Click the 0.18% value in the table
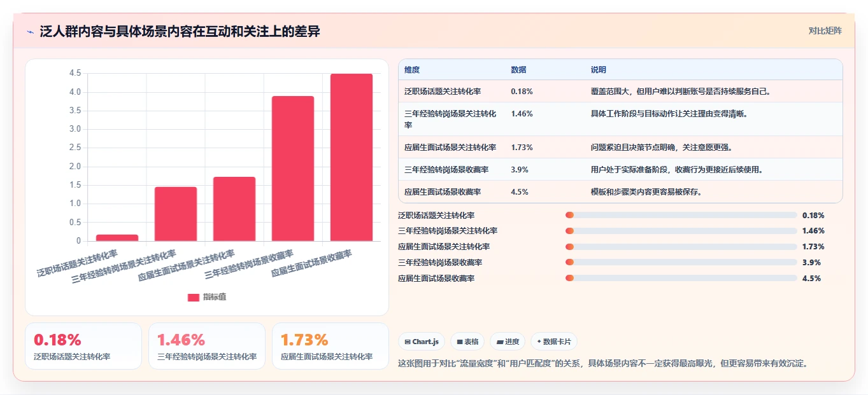This screenshot has width=868, height=395. point(522,92)
